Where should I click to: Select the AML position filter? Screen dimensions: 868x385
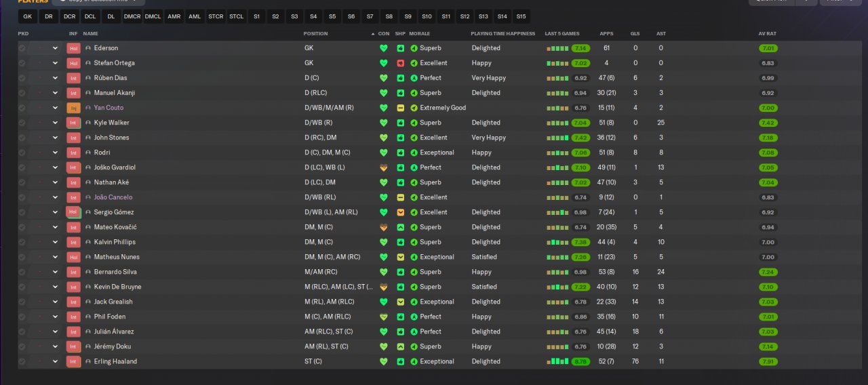tap(195, 16)
